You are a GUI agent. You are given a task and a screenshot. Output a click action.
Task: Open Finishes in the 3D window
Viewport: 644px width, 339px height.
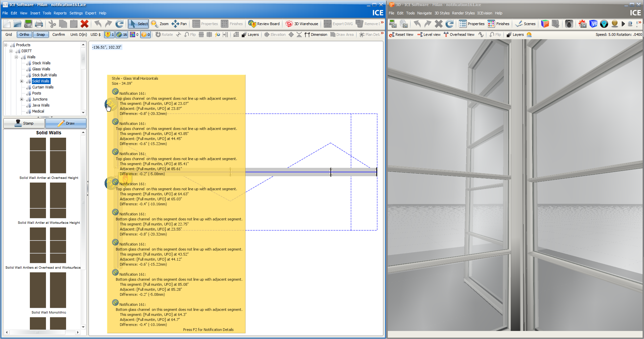pyautogui.click(x=499, y=24)
